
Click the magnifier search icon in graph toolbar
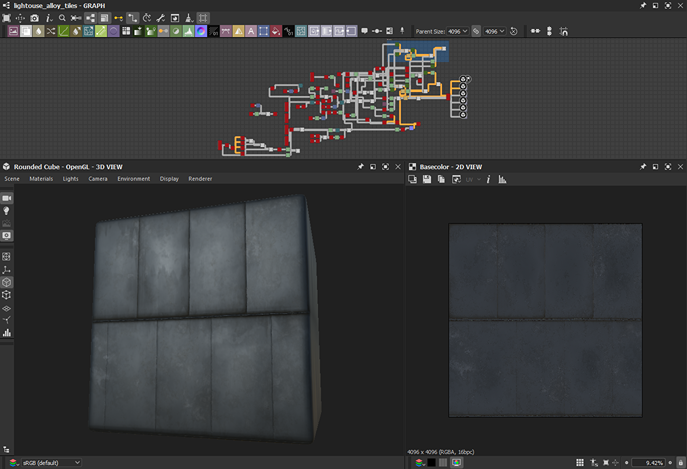tap(62, 18)
